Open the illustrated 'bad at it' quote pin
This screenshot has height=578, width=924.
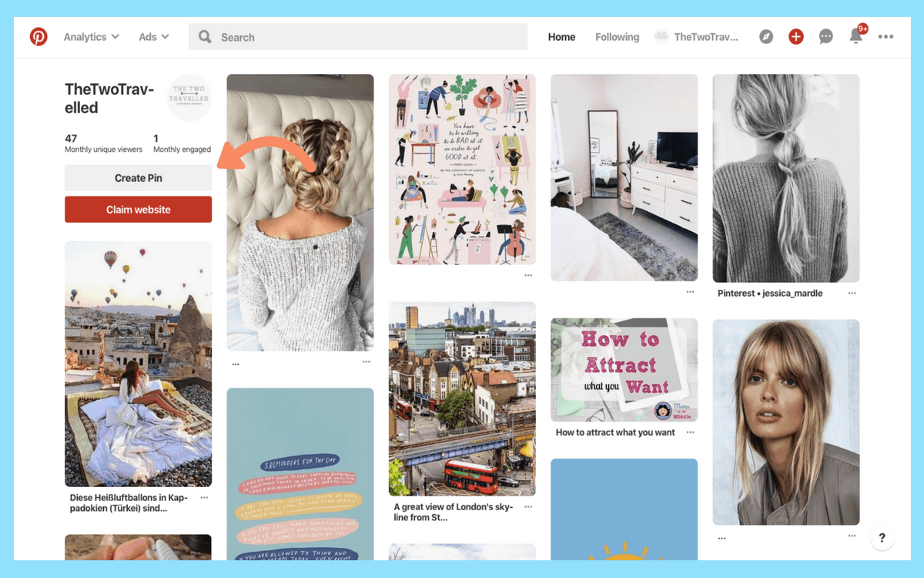462,170
